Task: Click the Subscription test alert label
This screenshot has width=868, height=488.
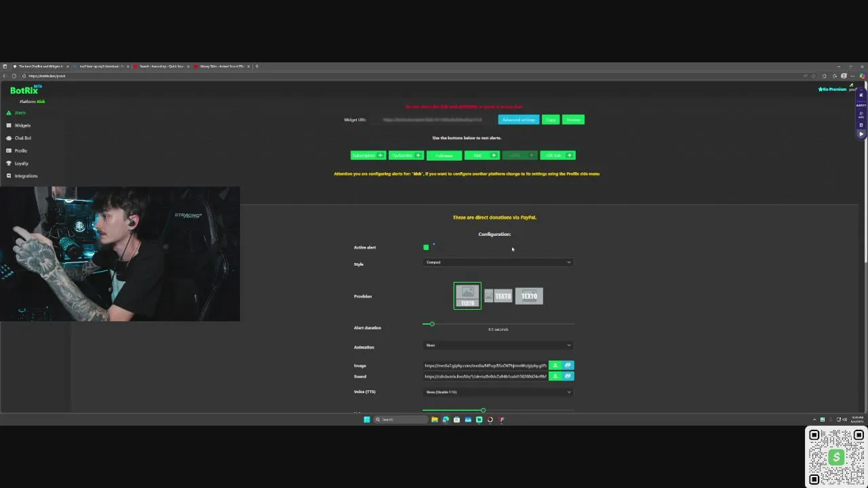Action: click(x=363, y=155)
